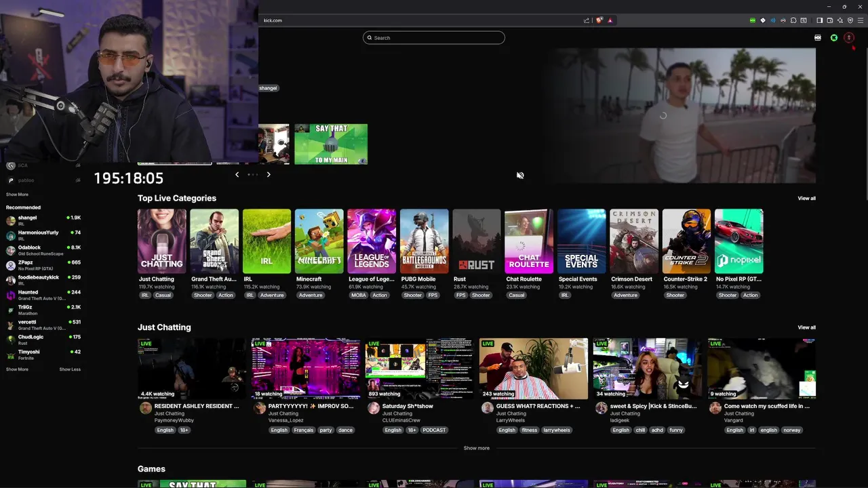Open the browser extensions puzzle icon

point(793,20)
